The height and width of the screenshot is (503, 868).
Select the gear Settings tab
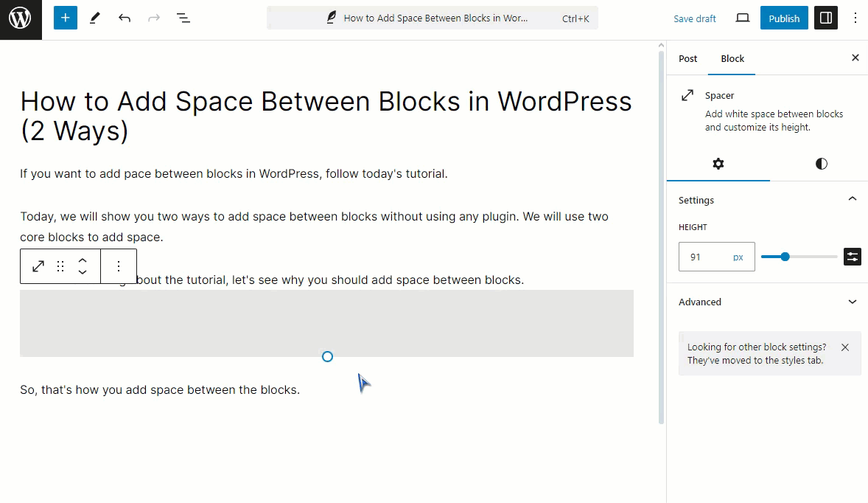coord(718,164)
